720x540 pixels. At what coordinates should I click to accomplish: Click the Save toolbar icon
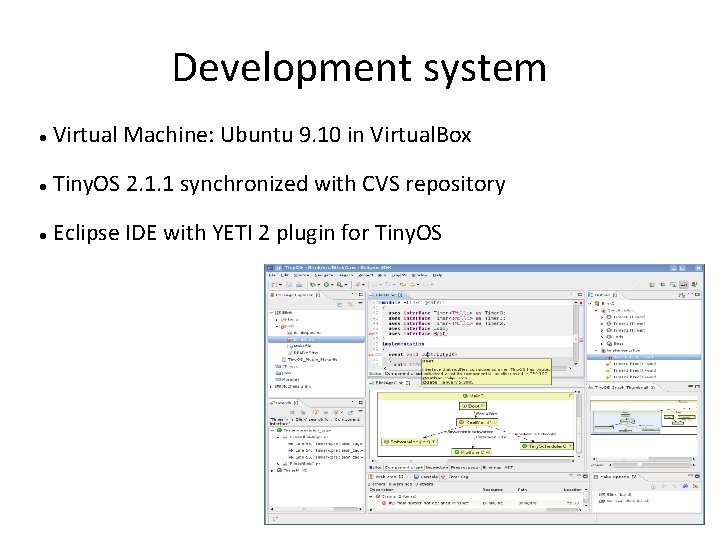coord(289,285)
